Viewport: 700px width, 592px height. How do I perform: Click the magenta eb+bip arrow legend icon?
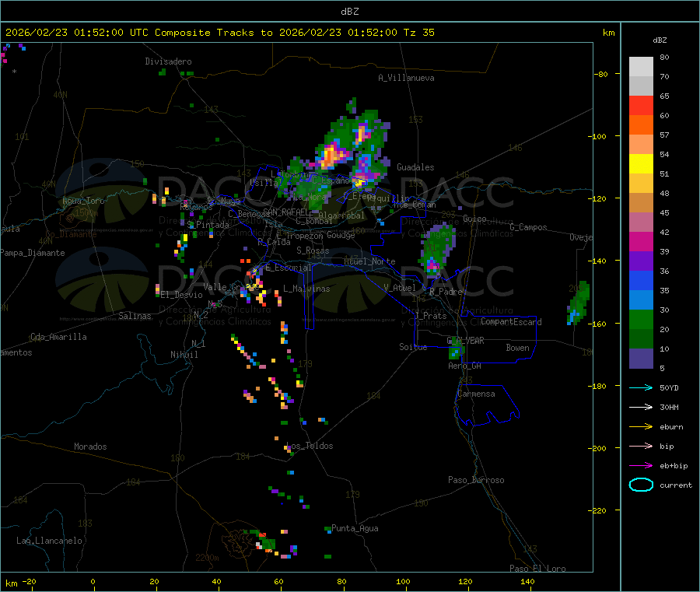[641, 465]
